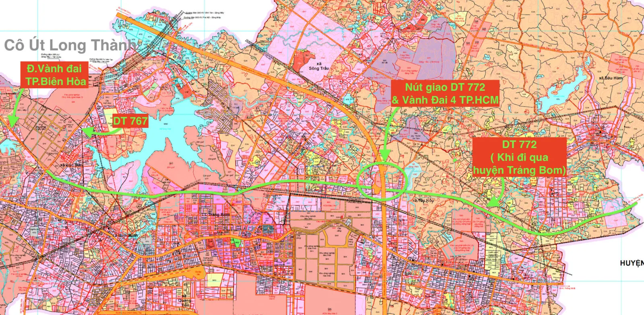The height and width of the screenshot is (315, 644).
Task: Click the 'Nút giao DT 772 & Vành Đai 4' label
Action: 445,93
